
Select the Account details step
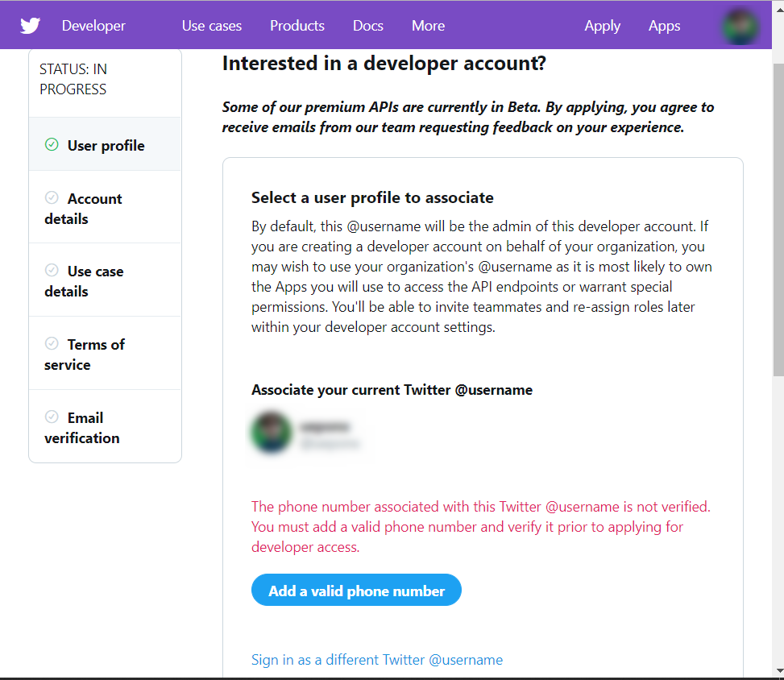[x=94, y=208]
